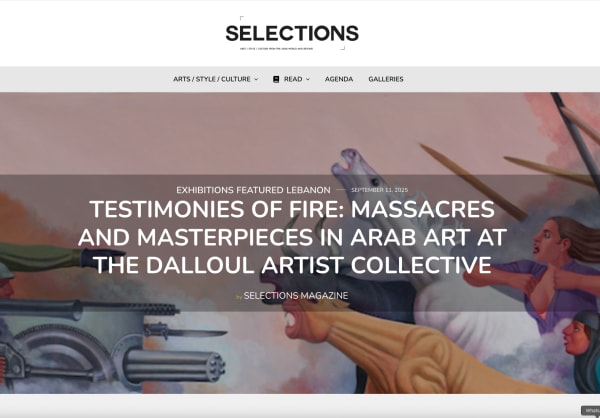Select the Exhibitions category link
The height and width of the screenshot is (418, 600).
pos(205,190)
